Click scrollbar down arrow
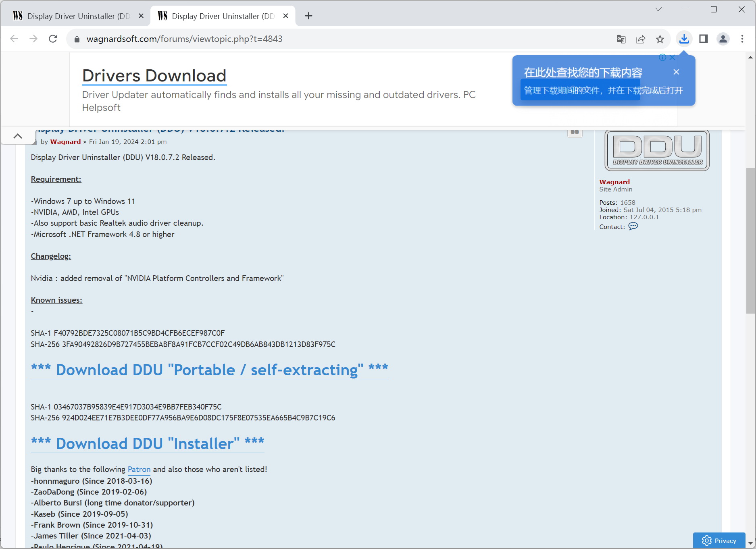 click(750, 543)
